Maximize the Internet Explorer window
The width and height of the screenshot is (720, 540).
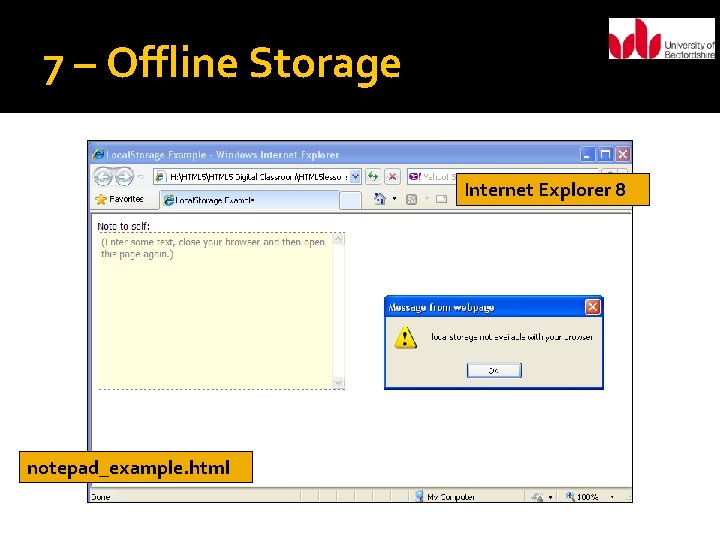point(605,154)
